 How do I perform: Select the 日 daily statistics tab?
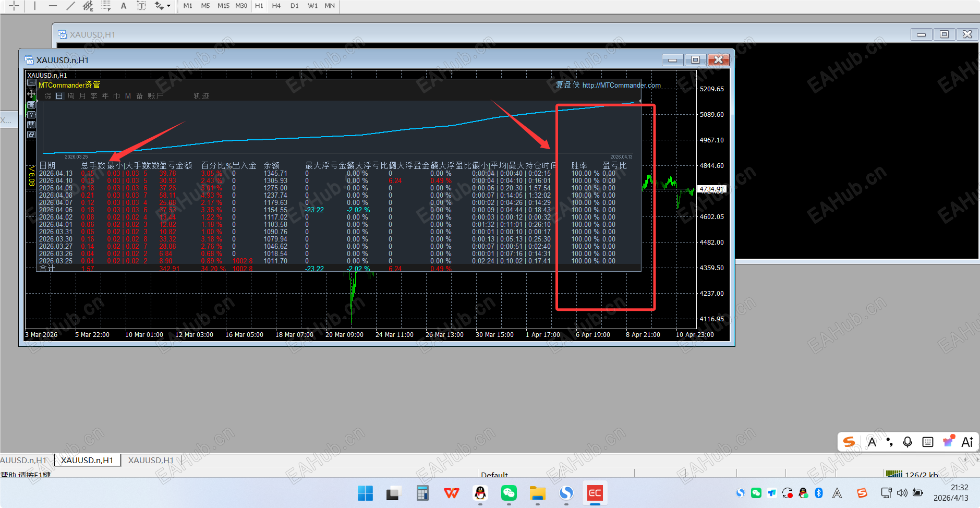[x=59, y=96]
